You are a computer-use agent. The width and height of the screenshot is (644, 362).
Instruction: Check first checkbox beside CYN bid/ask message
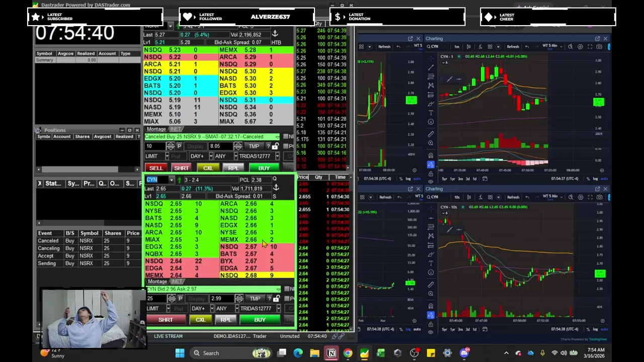[x=287, y=289]
